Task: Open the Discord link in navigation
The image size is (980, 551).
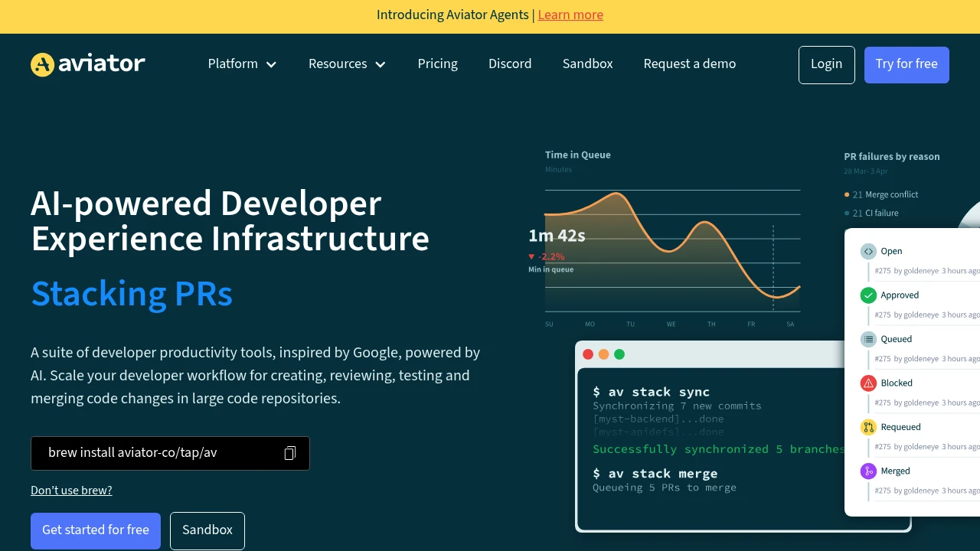Action: (x=510, y=64)
